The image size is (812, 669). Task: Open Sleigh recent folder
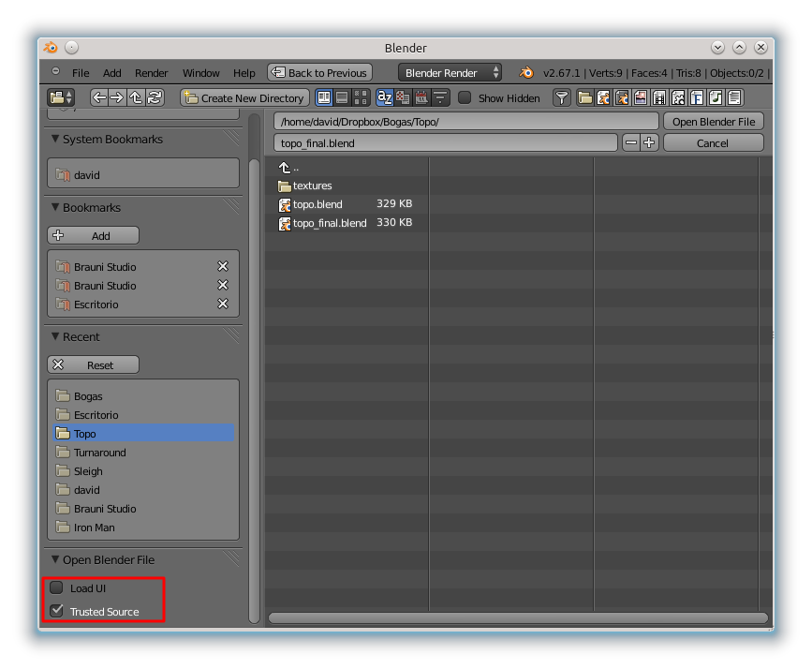(x=143, y=471)
